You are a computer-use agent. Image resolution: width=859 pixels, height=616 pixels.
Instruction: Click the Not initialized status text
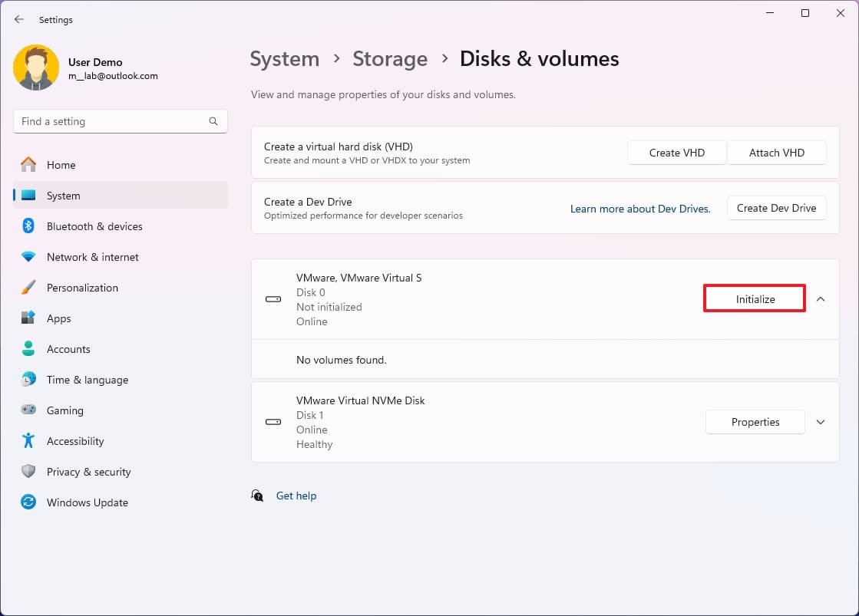pos(329,307)
